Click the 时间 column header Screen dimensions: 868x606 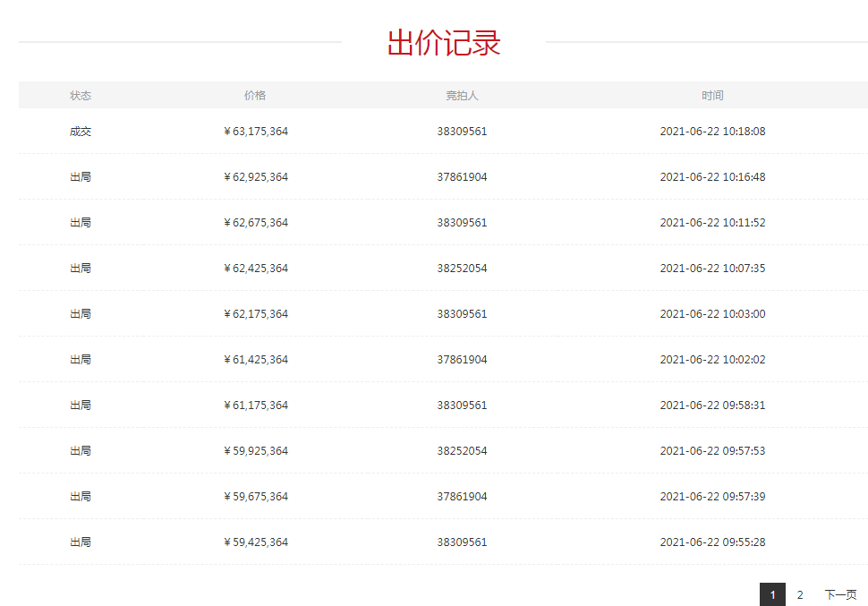712,95
